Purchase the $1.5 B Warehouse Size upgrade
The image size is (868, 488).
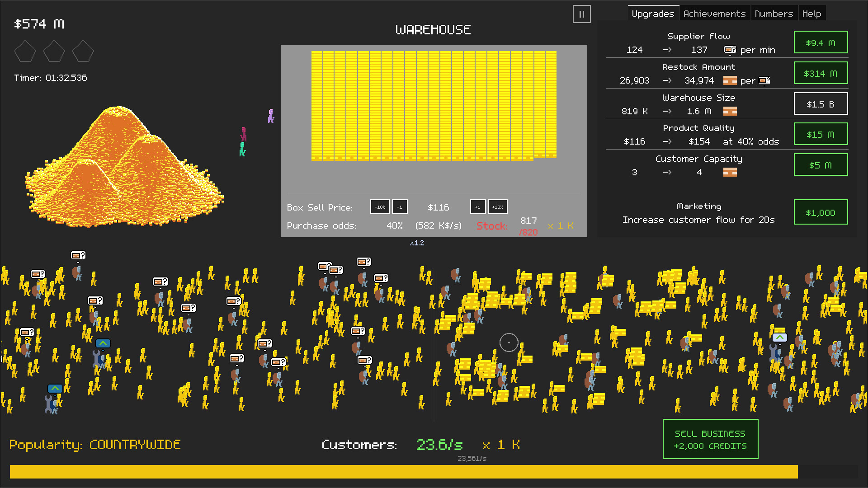[821, 103]
